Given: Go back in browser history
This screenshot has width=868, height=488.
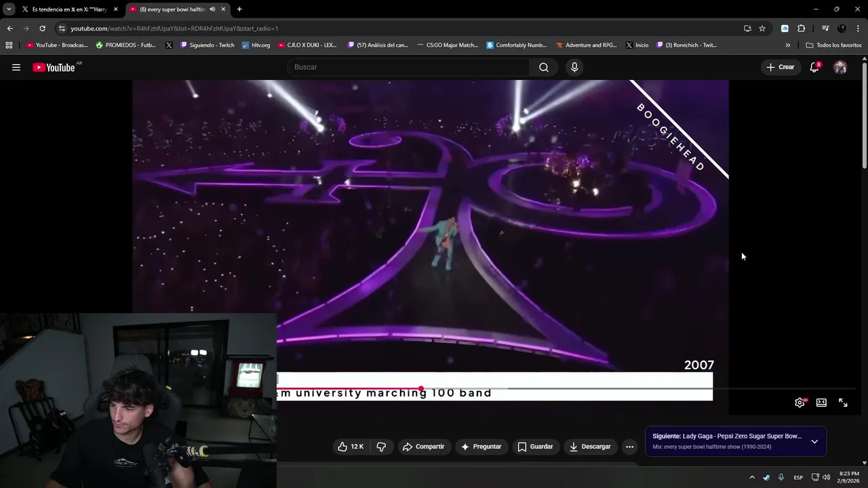Looking at the screenshot, I should click(9, 28).
